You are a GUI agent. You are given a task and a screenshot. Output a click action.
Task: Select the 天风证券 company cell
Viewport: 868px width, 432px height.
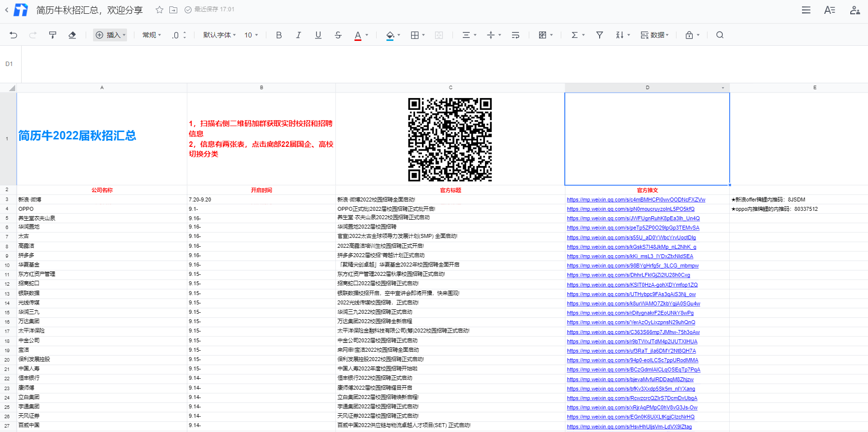point(102,416)
